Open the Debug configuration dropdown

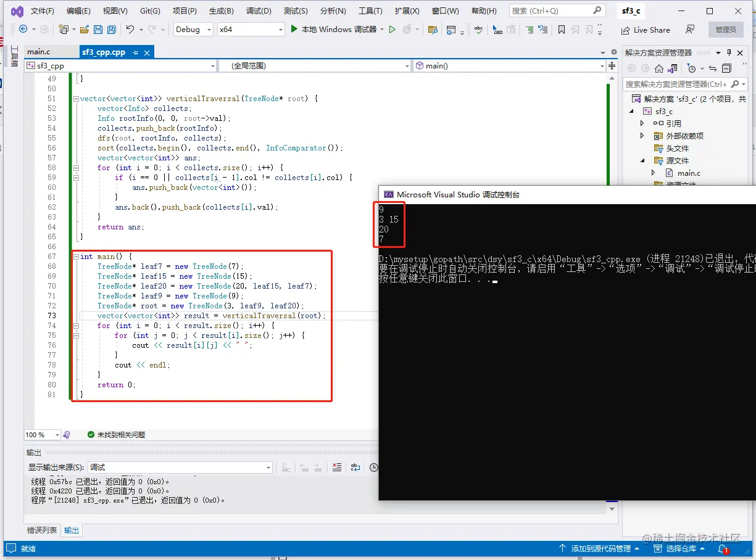point(193,29)
